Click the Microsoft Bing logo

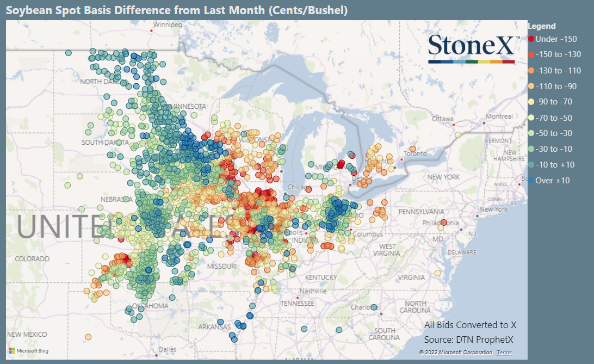[x=29, y=351]
